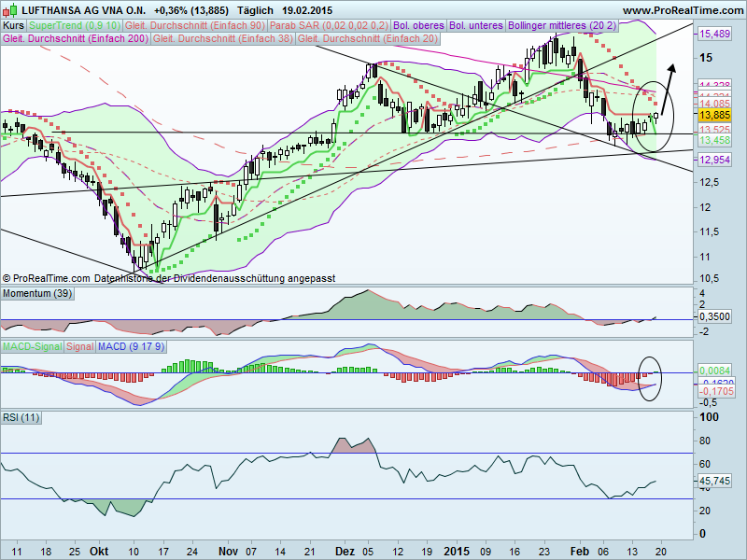Click the RSI axis 20 label
747x560 pixels.
point(705,511)
